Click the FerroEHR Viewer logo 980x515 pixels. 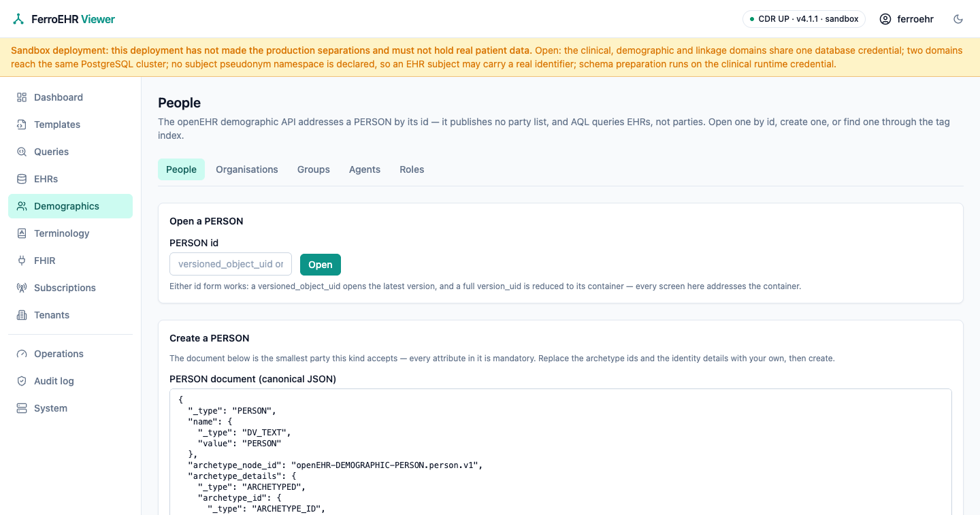(x=64, y=19)
